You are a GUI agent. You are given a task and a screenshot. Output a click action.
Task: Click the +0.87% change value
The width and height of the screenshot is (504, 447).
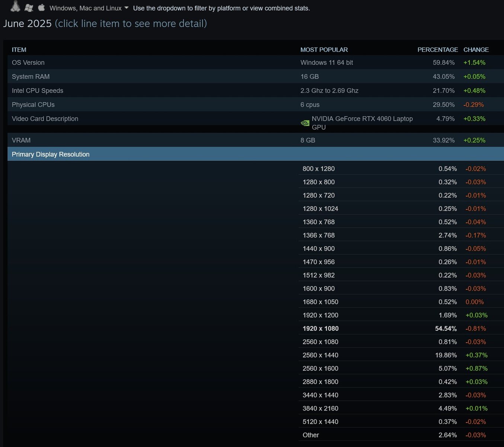pos(476,368)
